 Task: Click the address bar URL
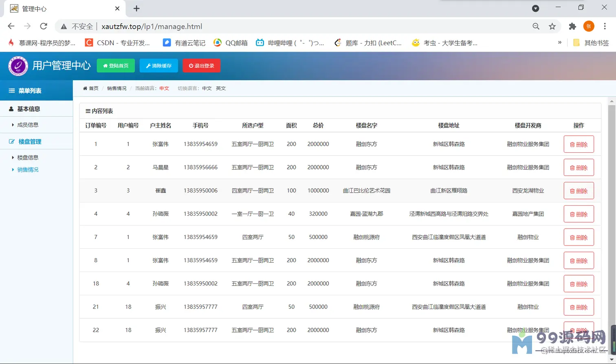point(152,26)
